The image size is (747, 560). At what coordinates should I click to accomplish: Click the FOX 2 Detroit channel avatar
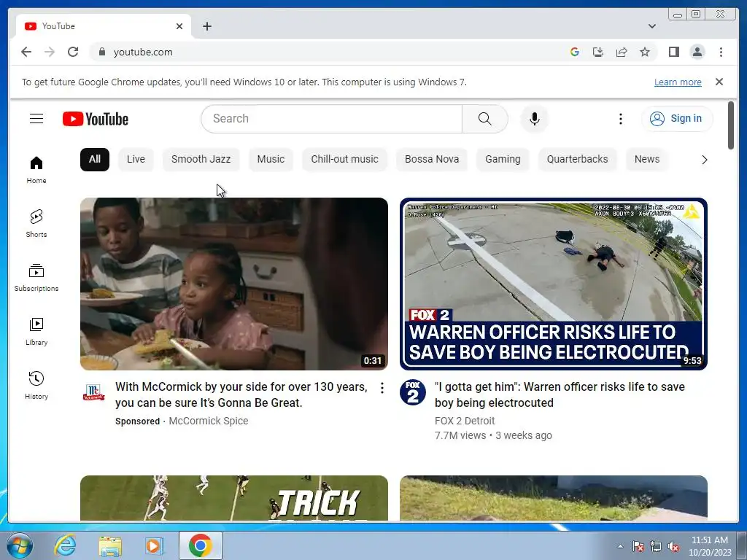(413, 392)
